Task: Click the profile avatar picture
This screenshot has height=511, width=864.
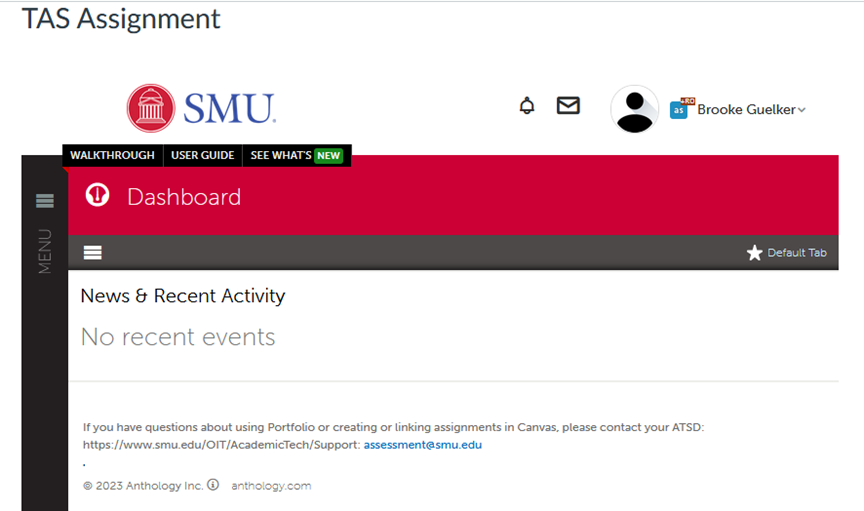Action: [634, 109]
